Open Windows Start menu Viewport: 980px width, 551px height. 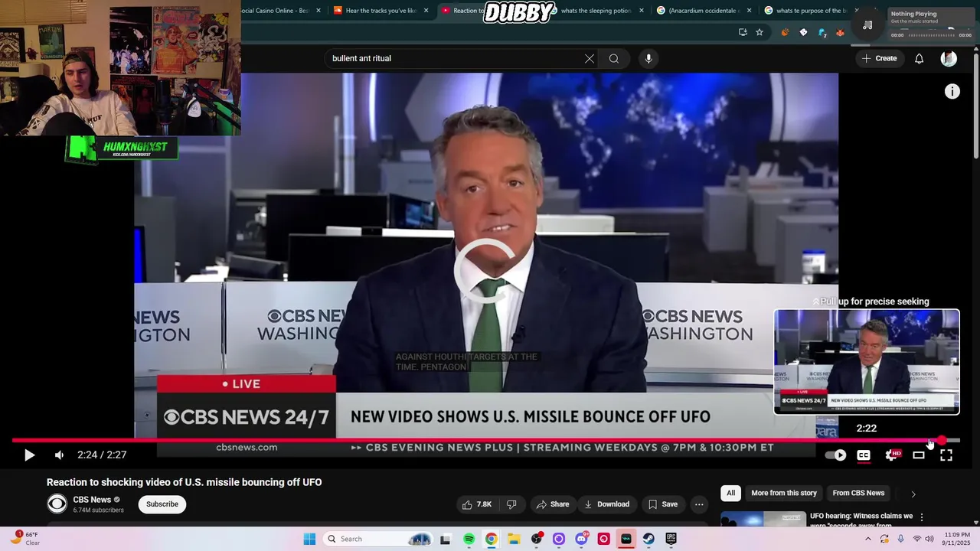309,539
